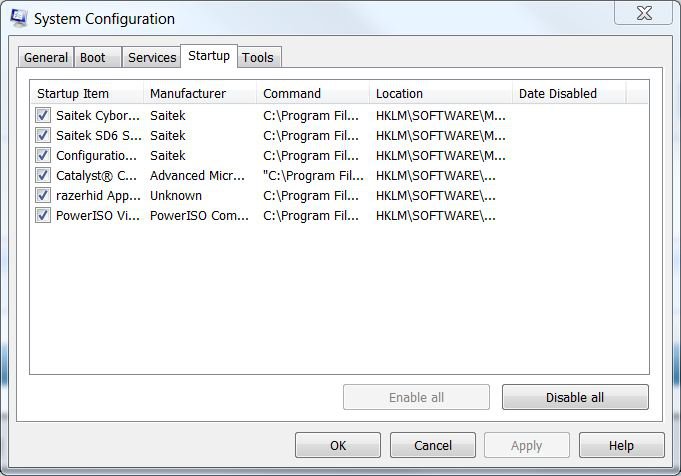The height and width of the screenshot is (476, 681).
Task: Select the Startup tab
Action: pyautogui.click(x=209, y=56)
